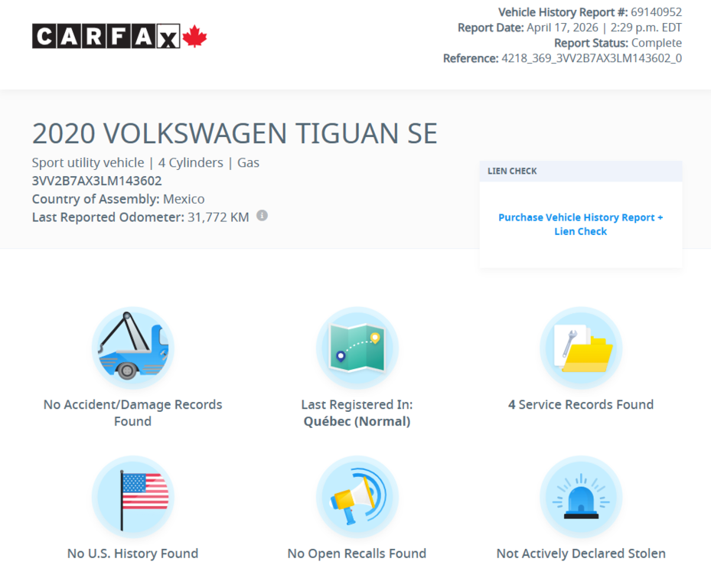Click the Québec (Normal) registration text

click(357, 421)
